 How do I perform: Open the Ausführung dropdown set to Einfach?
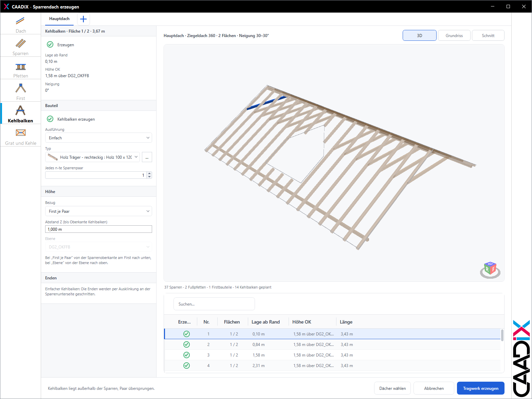click(98, 138)
